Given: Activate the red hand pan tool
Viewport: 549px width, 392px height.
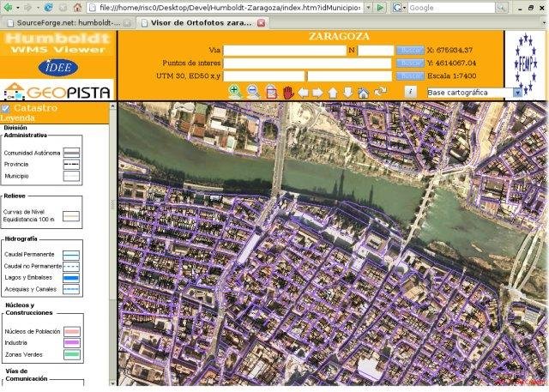Looking at the screenshot, I should (x=288, y=93).
